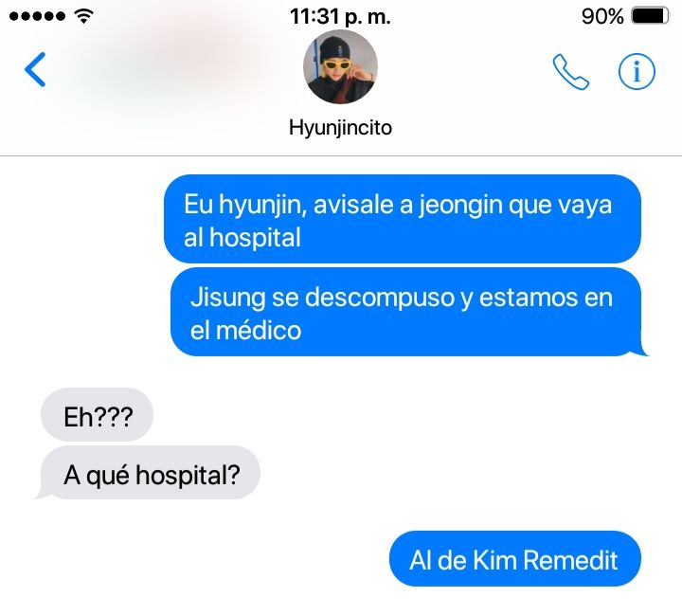Tap the Wi-Fi status icon
The image size is (682, 616).
(84, 16)
